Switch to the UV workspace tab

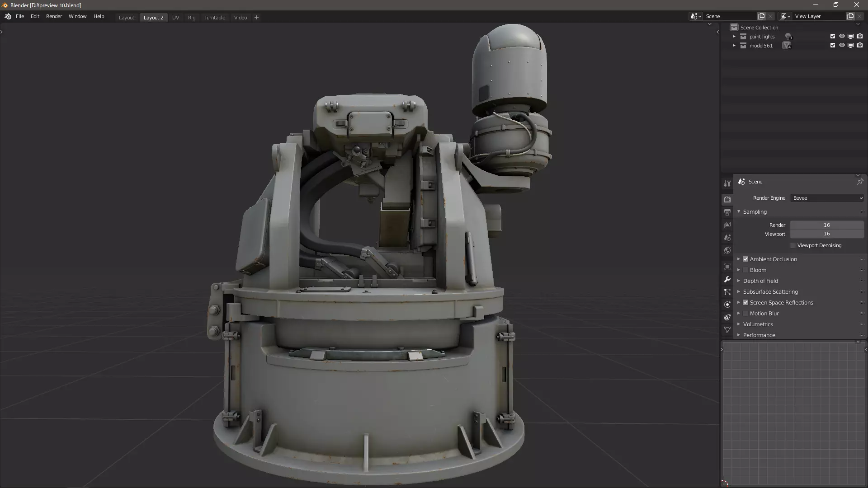[x=175, y=18]
